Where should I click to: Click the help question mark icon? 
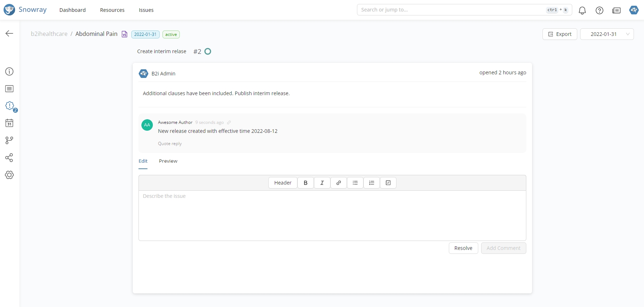pyautogui.click(x=599, y=10)
